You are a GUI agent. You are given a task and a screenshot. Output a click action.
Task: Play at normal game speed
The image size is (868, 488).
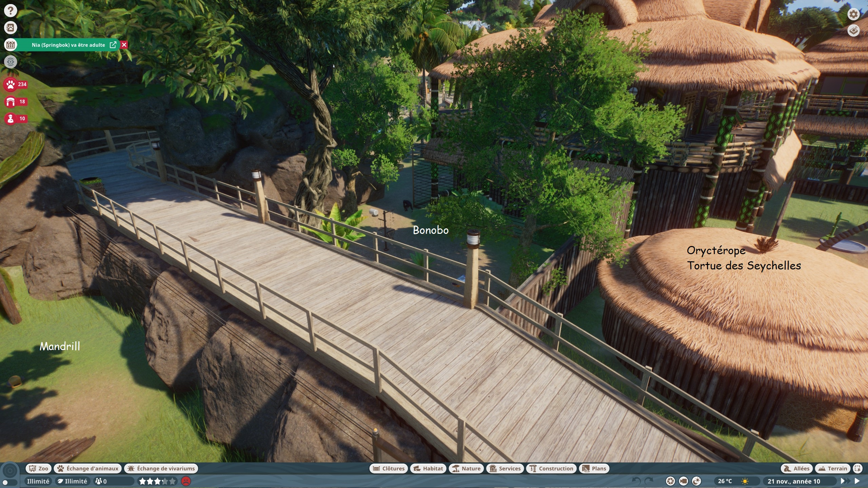857,481
